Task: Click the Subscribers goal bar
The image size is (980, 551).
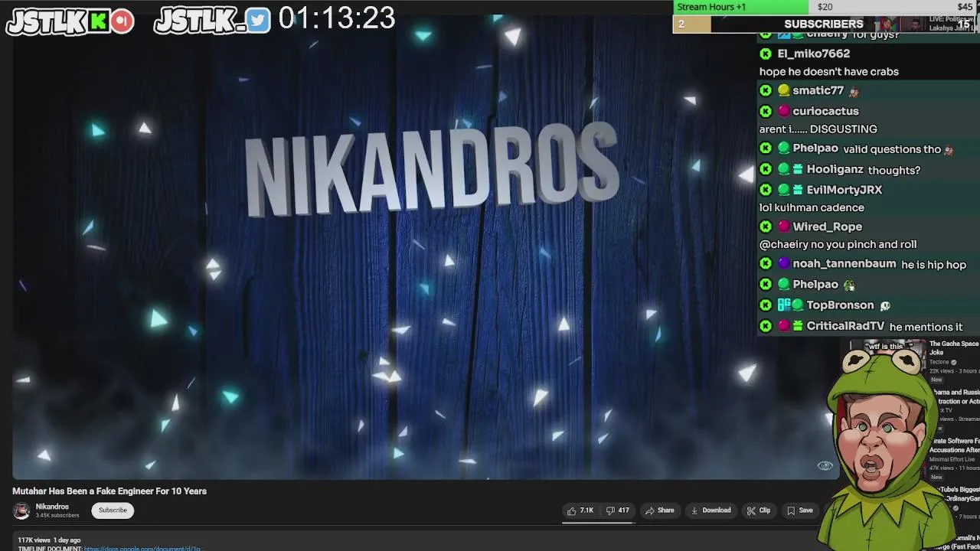Action: pos(823,24)
